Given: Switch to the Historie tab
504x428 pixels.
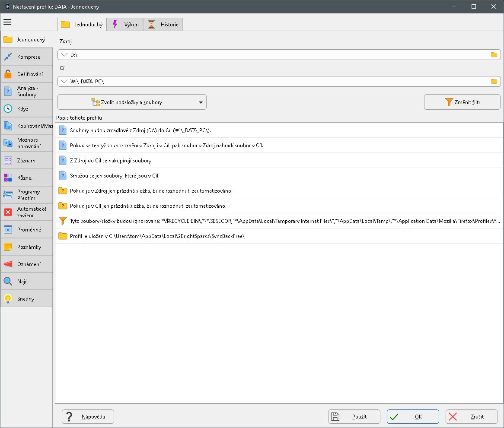Looking at the screenshot, I should point(163,25).
